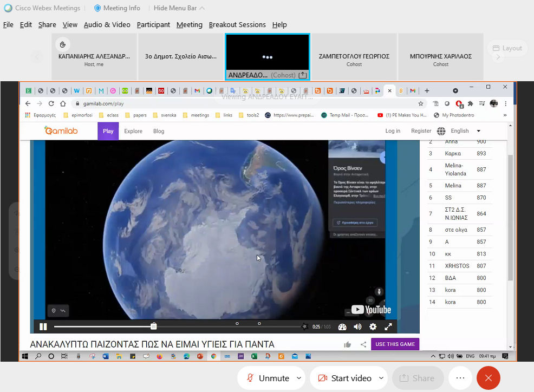Open the Audio & Video menu

[107, 24]
